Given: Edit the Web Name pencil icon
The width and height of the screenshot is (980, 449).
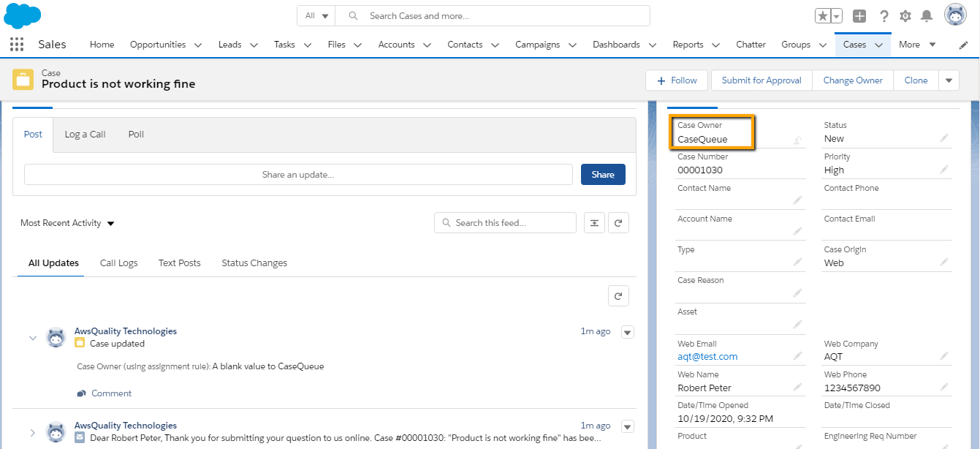Looking at the screenshot, I should pos(798,387).
